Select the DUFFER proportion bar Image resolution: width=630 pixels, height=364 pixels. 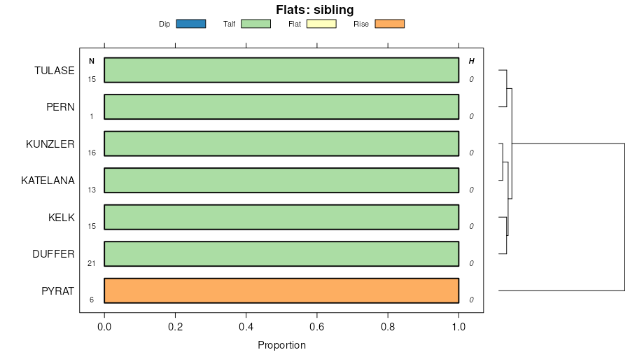point(281,254)
